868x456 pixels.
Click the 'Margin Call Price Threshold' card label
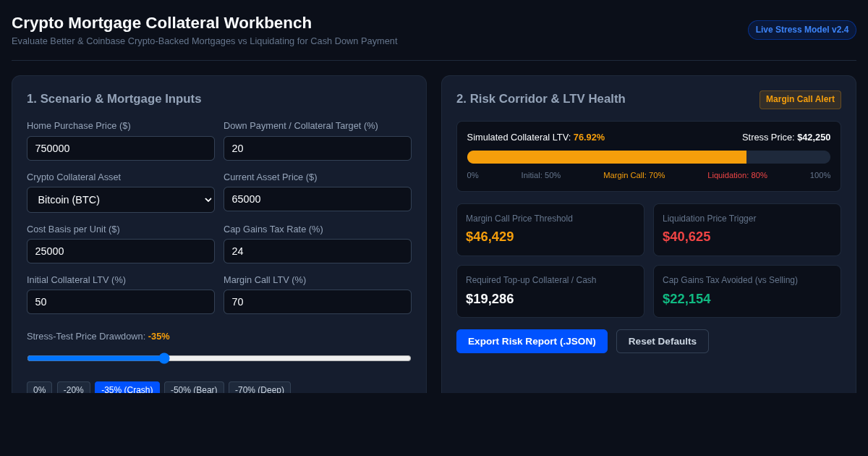tap(519, 219)
